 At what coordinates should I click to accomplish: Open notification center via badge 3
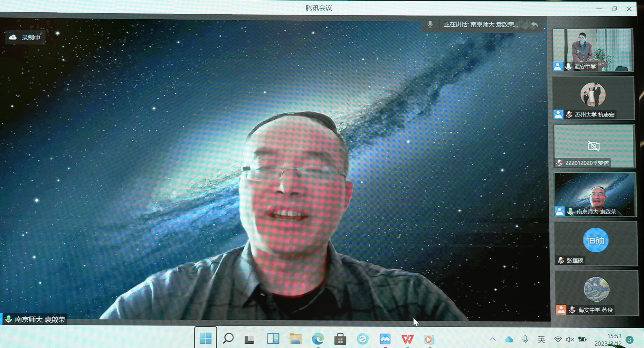coord(629,340)
